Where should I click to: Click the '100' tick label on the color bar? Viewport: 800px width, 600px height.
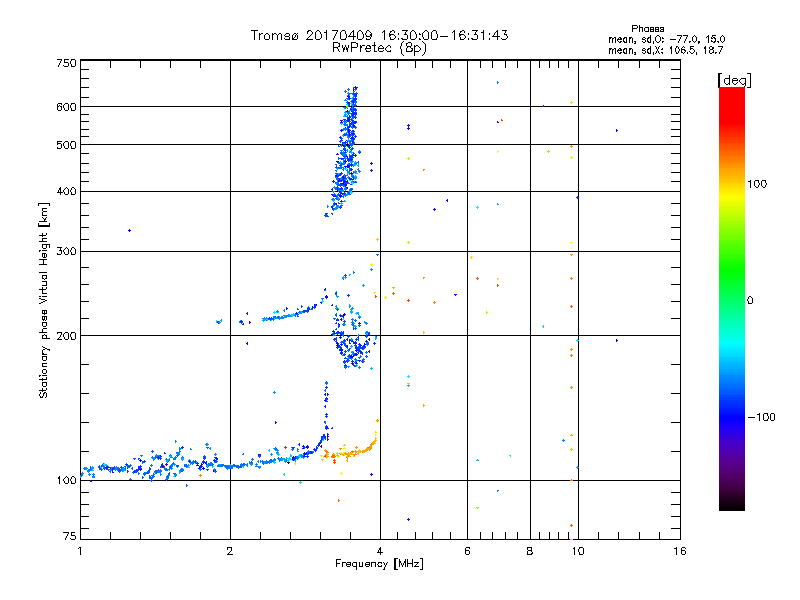tap(757, 184)
